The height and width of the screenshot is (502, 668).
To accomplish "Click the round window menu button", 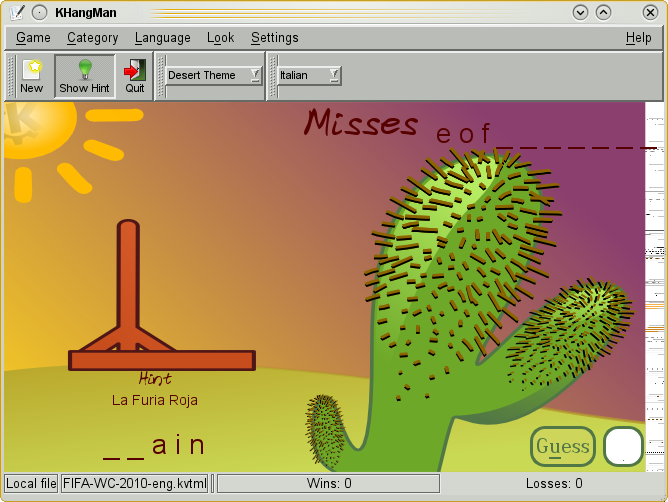I will point(40,13).
